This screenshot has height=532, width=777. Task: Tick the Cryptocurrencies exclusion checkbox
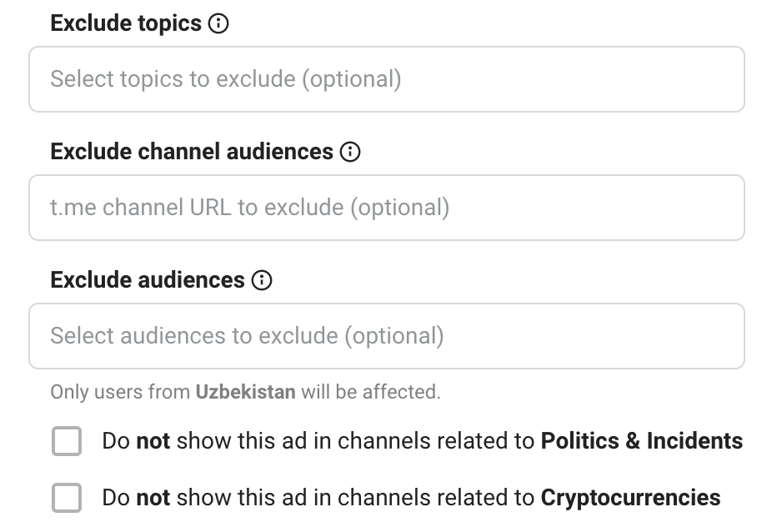click(67, 497)
